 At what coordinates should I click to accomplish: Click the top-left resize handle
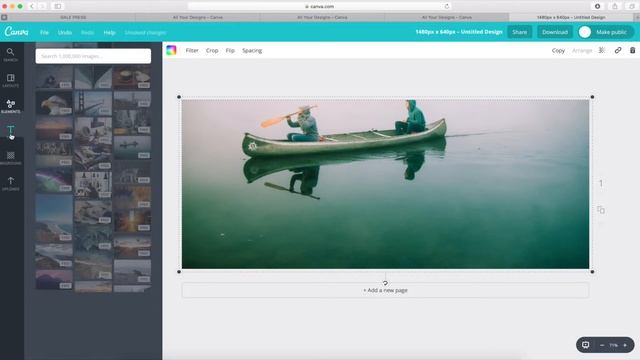(x=179, y=97)
